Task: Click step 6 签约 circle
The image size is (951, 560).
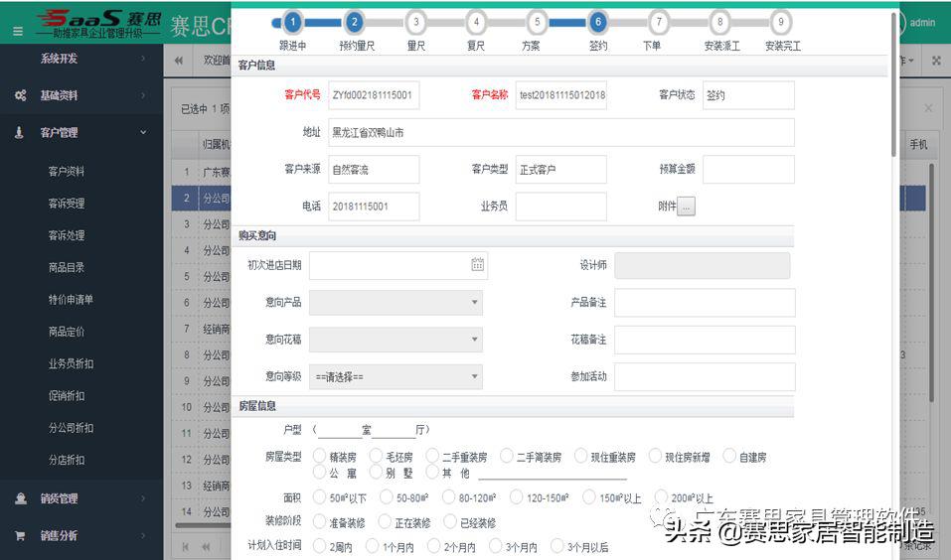Action: tap(598, 23)
